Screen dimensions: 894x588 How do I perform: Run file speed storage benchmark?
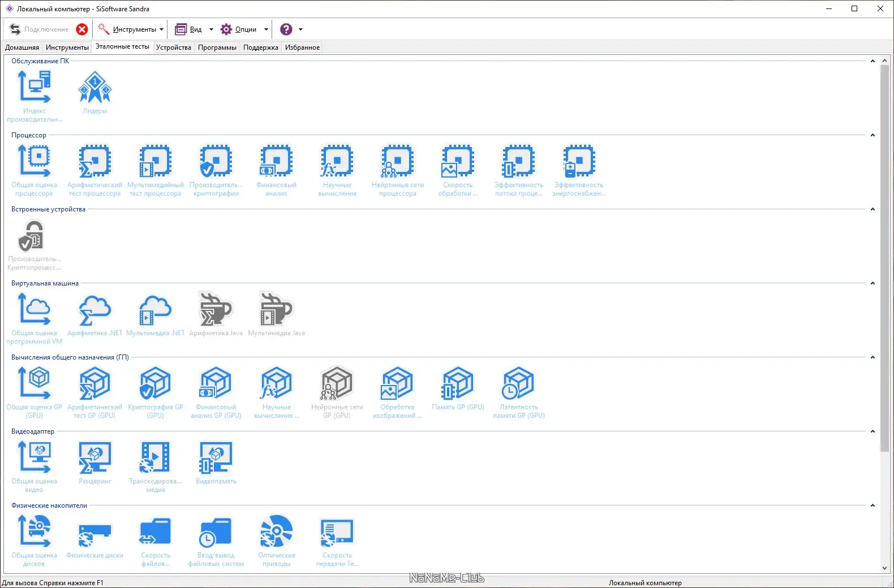pyautogui.click(x=156, y=541)
